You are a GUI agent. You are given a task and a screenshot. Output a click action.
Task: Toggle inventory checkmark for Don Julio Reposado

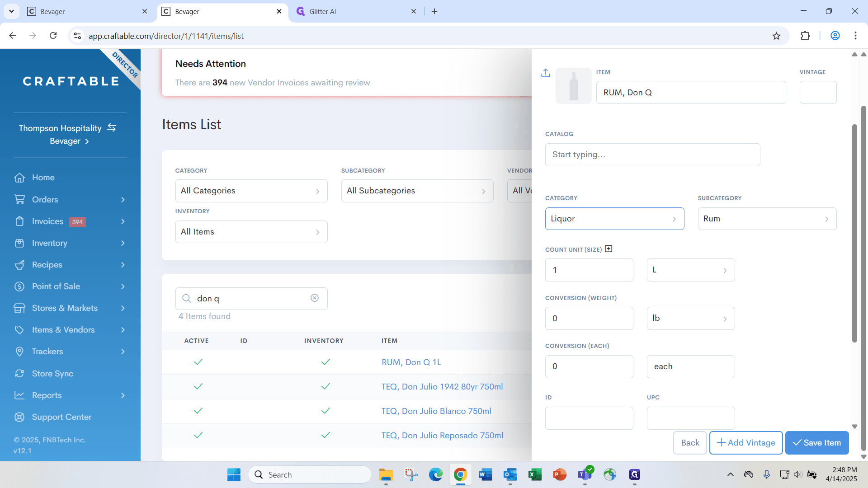[325, 435]
